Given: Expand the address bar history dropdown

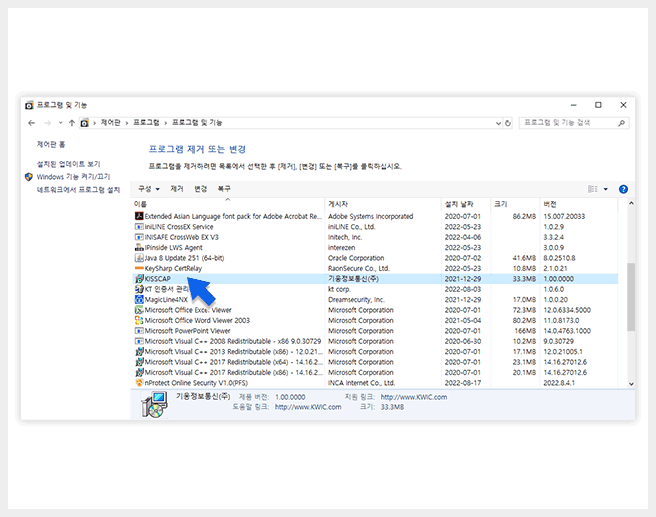Looking at the screenshot, I should pyautogui.click(x=495, y=123).
